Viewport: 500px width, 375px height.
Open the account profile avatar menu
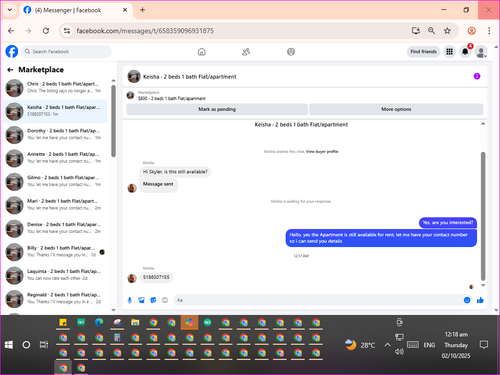pyautogui.click(x=481, y=52)
